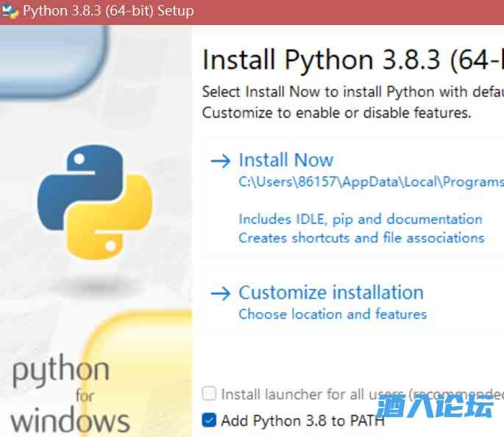Image resolution: width=504 pixels, height=437 pixels.
Task: Click 'Select Install Now to install Python' text
Action: (353, 92)
